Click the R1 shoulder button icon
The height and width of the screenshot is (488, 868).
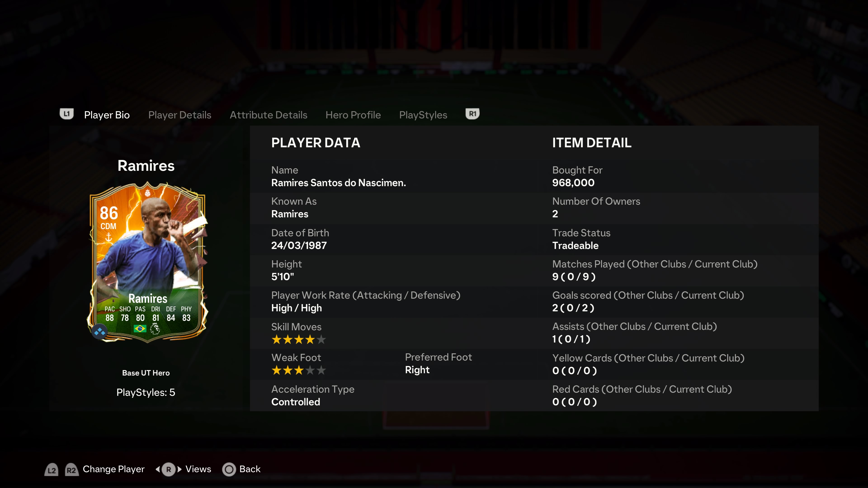point(472,114)
